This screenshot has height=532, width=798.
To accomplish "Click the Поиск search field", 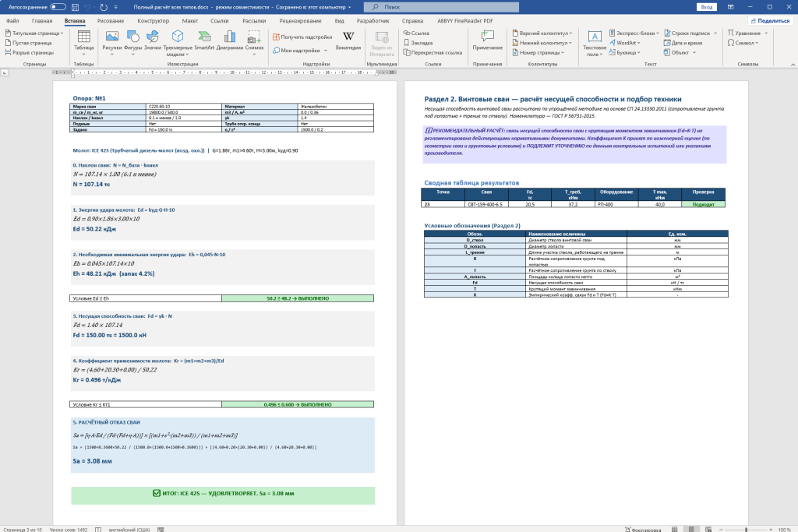I will click(x=441, y=7).
